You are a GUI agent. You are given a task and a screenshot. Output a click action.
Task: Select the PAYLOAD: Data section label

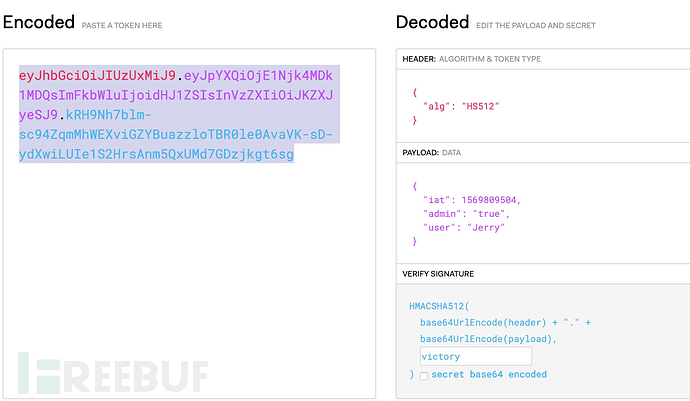tap(440, 151)
